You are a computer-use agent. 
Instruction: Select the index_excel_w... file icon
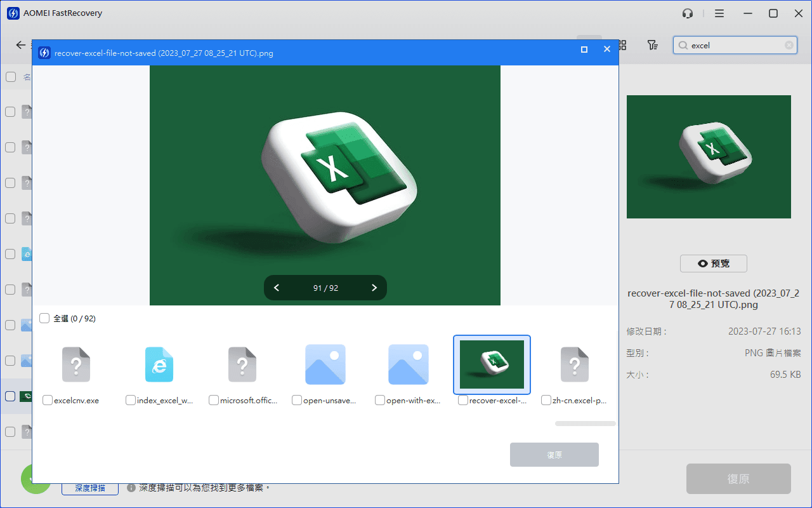[159, 364]
